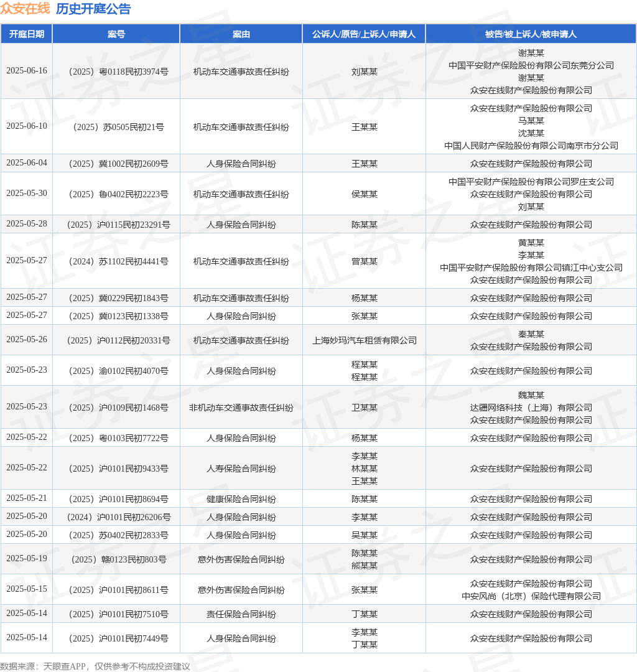This screenshot has height=672, width=637.
Task: Click defendant 中国平安财产保险股份有限公司罗庄支公司
Action: (531, 182)
